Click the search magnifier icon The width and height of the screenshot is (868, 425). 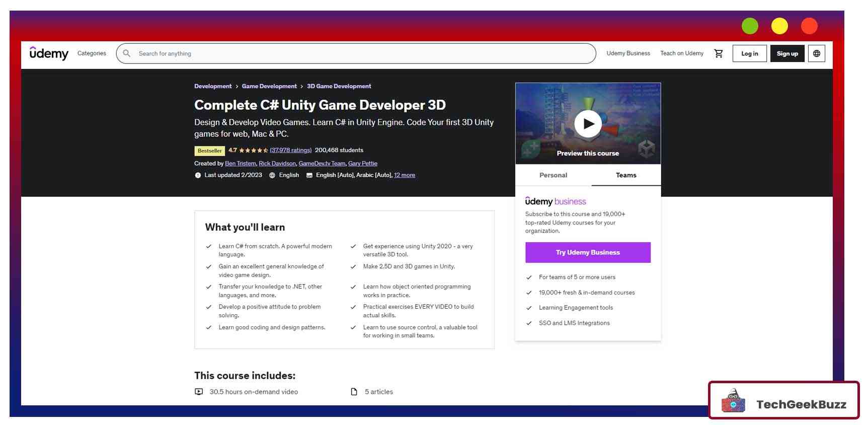(x=127, y=53)
